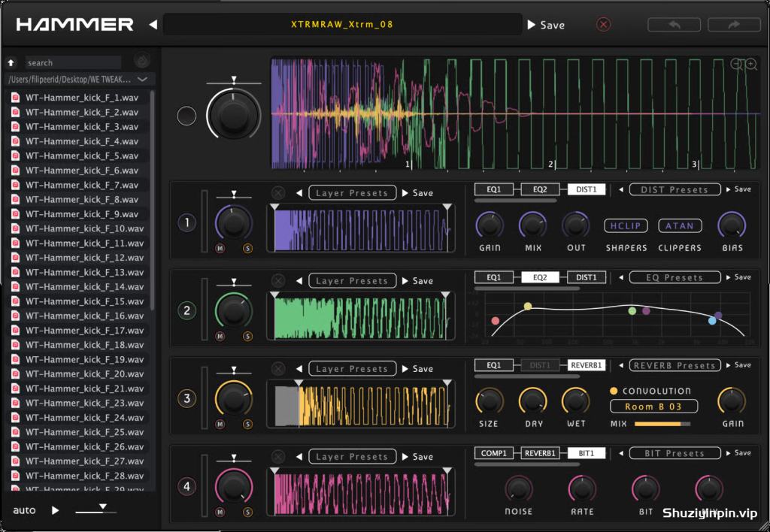Go to previous global preset arrow
The image size is (770, 532).
click(x=153, y=25)
